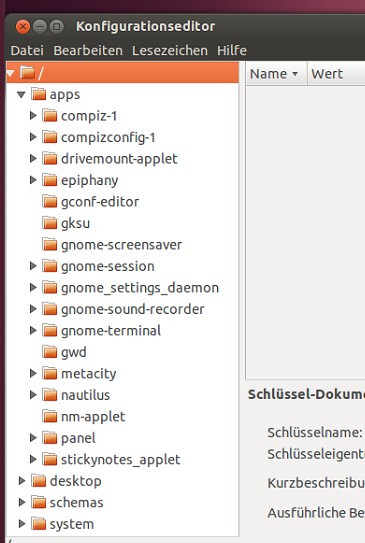Click the gwd folder icon

50,352
